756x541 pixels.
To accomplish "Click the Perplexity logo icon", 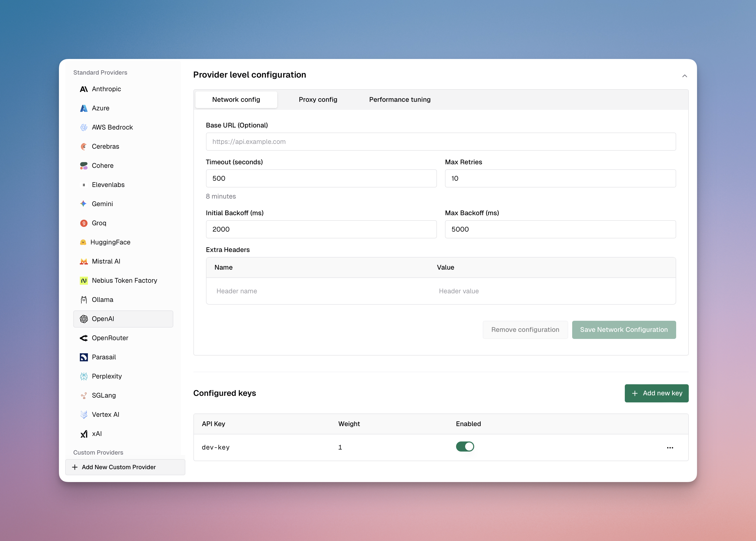I will point(84,376).
